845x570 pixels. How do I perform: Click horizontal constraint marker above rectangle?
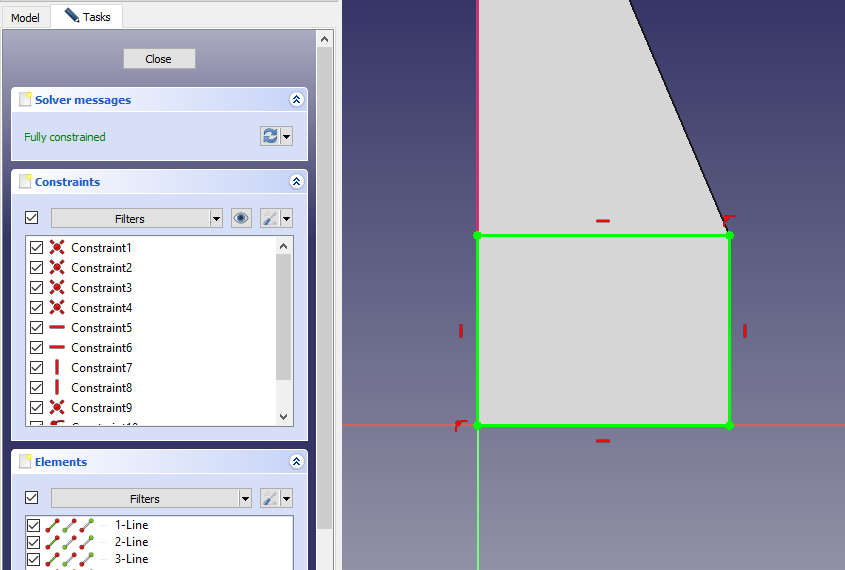tap(602, 221)
